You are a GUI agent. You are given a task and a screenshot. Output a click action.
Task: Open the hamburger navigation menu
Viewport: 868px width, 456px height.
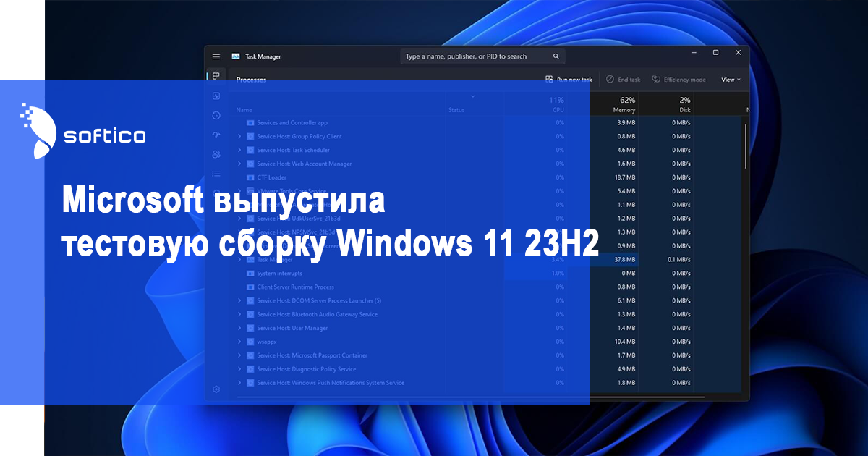[216, 56]
